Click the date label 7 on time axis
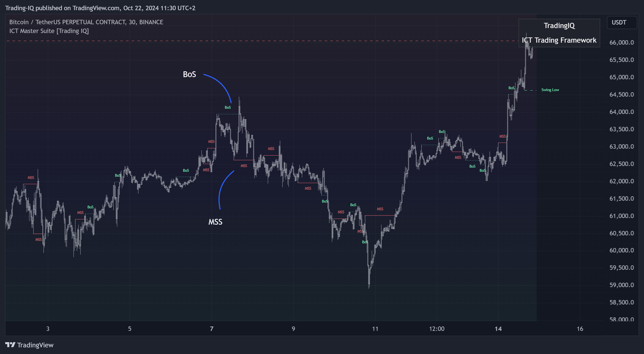 pos(212,329)
